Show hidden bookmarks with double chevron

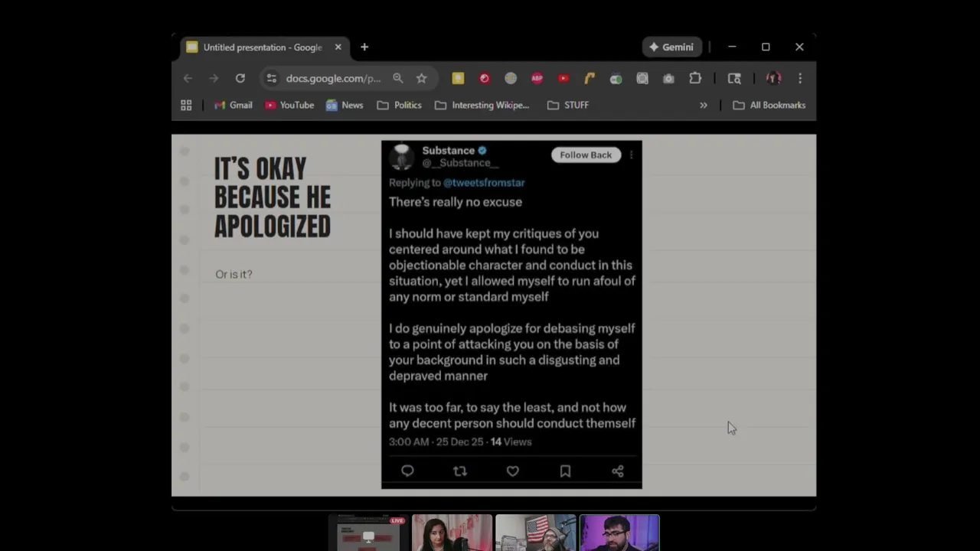[703, 105]
